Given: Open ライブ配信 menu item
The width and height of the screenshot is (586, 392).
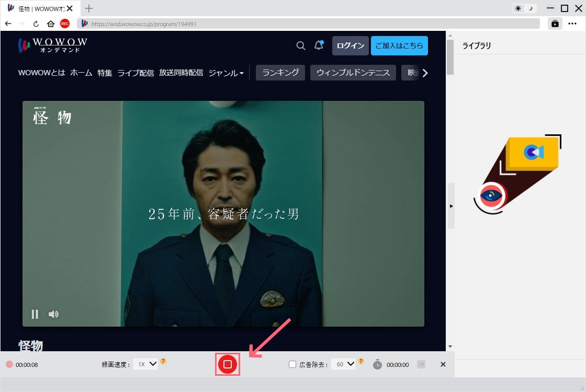Looking at the screenshot, I should click(136, 73).
